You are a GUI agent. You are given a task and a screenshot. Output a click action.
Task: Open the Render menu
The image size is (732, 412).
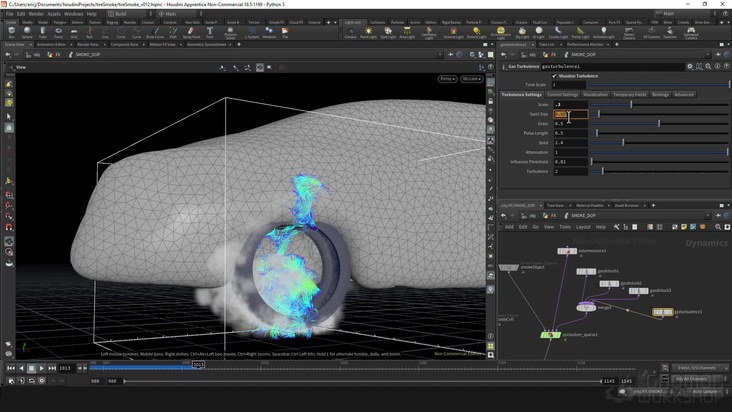point(36,14)
